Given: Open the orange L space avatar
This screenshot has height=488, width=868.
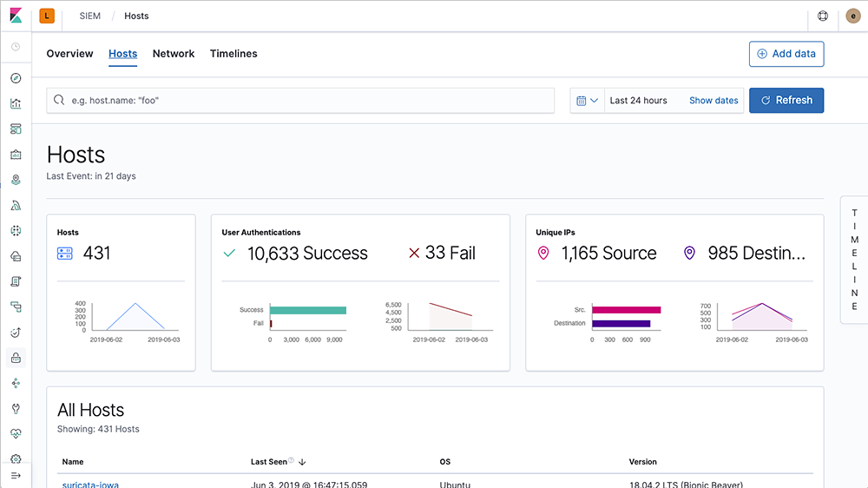Looking at the screenshot, I should pyautogui.click(x=47, y=16).
